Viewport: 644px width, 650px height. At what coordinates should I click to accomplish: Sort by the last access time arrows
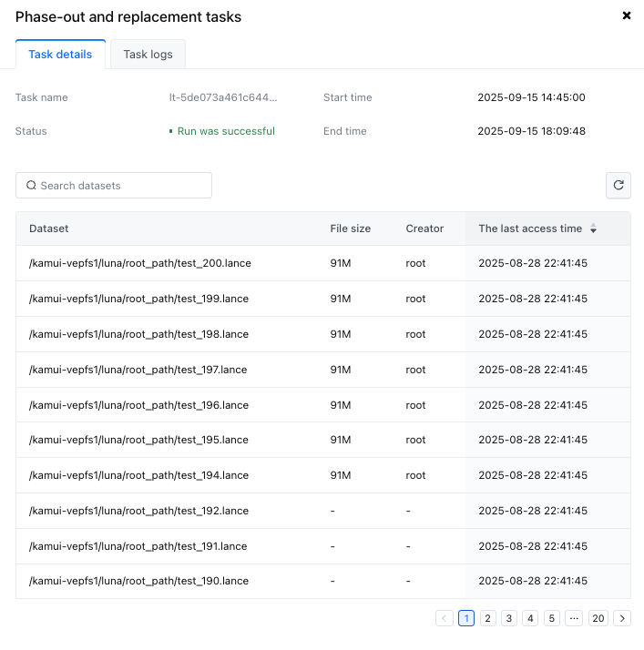click(593, 229)
